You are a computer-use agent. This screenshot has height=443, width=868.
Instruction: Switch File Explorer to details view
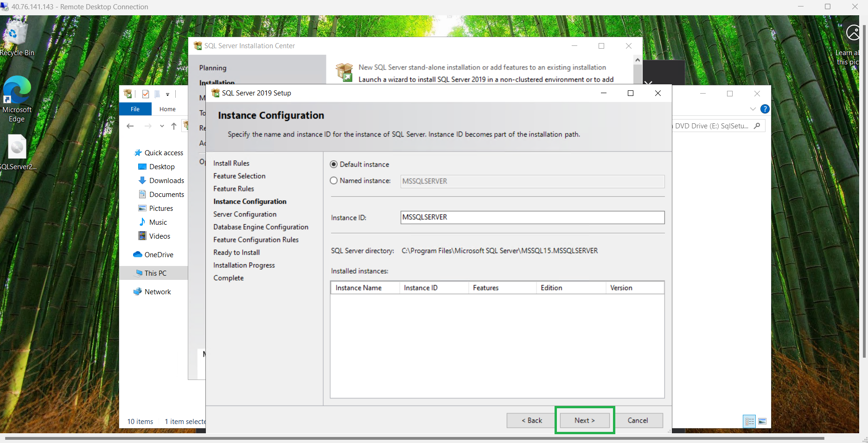[749, 421]
